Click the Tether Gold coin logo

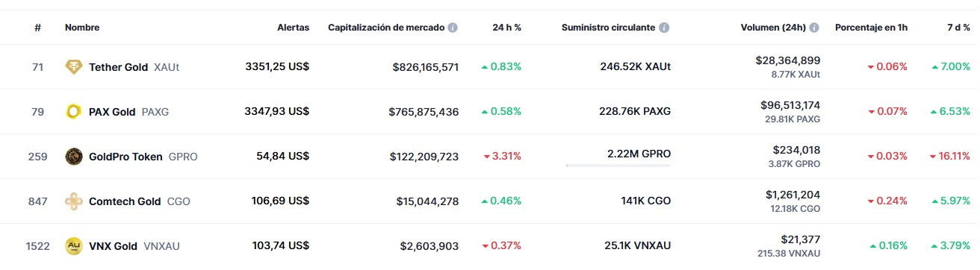coord(74,67)
